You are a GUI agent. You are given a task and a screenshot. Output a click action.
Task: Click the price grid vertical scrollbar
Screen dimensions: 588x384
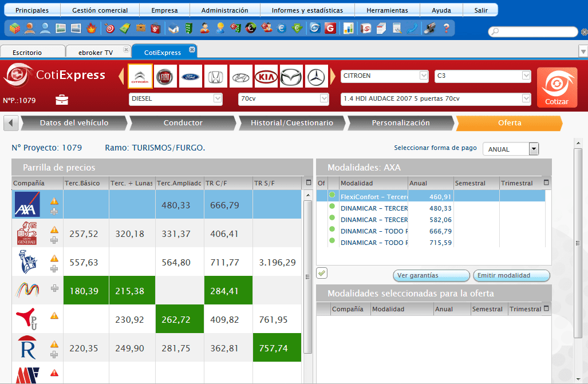coord(308,276)
